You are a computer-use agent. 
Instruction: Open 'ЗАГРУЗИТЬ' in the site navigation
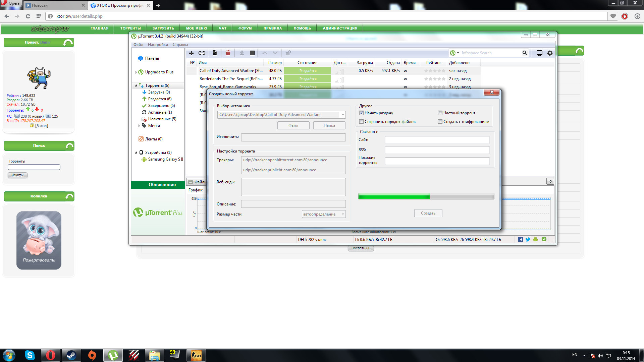point(163,28)
